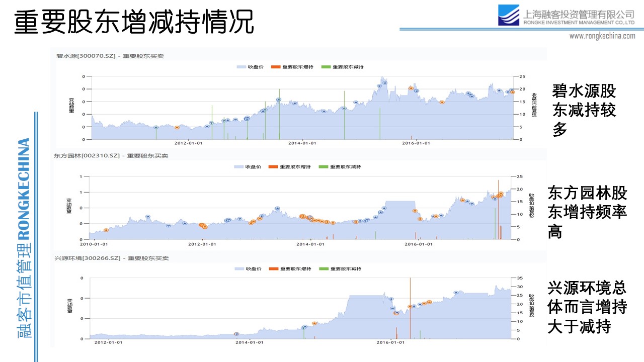The image size is (644, 362).
Task: Click chart title 东方园林[002310.SZ] - 重要股东买卖
Action: tap(111, 156)
